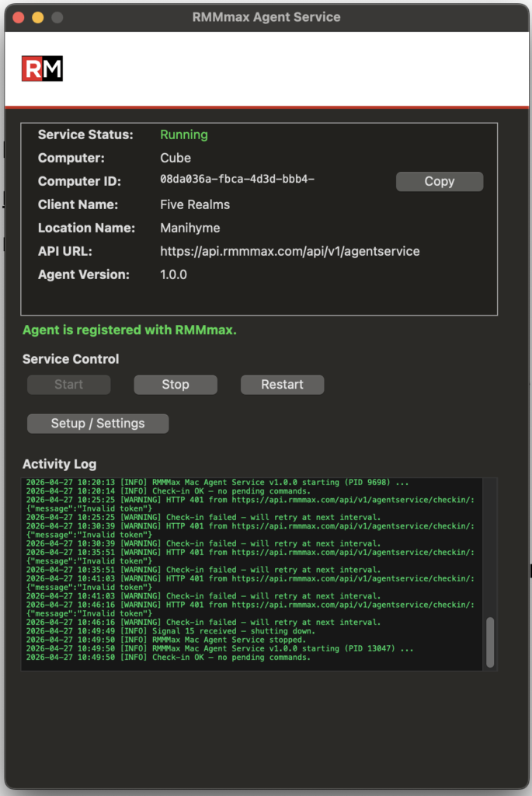The height and width of the screenshot is (796, 532).
Task: Click the 10:20:14 'Check-in OK' log line
Action: point(168,491)
